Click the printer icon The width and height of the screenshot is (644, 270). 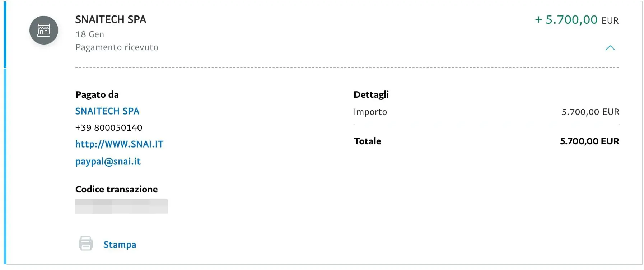point(86,243)
